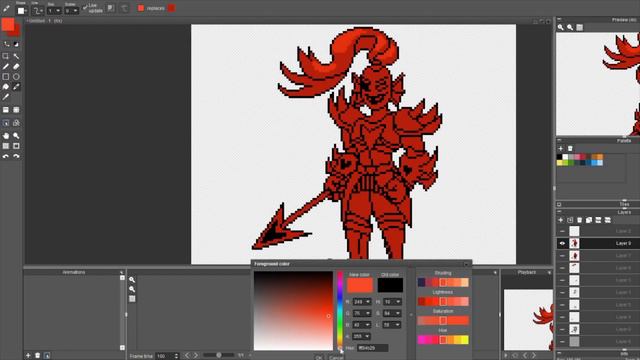
Task: Delete animation using trash icon in Animations panel
Action: 38,356
